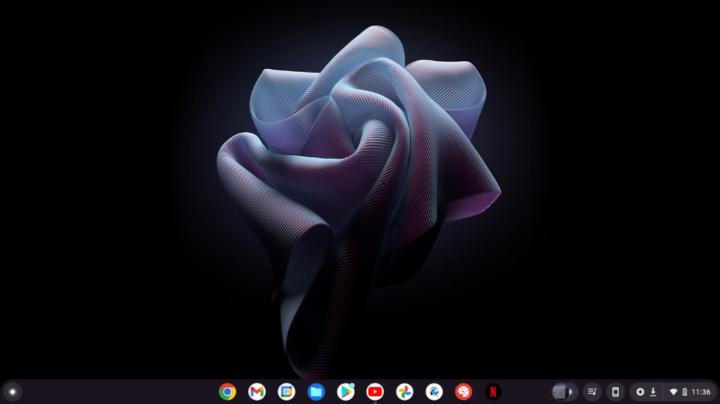Click the Wi-Fi status icon
The width and height of the screenshot is (720, 404).
(x=673, y=392)
